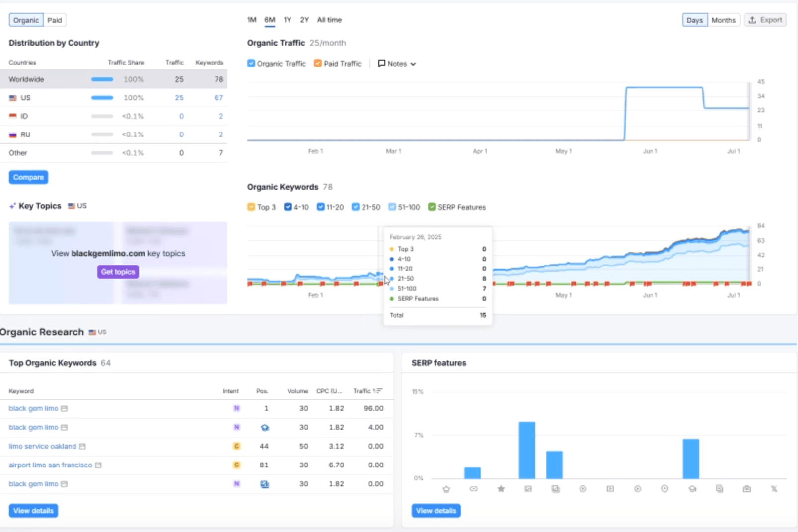
Task: Click the video SERP feature icon on chart axis
Action: tap(583, 489)
